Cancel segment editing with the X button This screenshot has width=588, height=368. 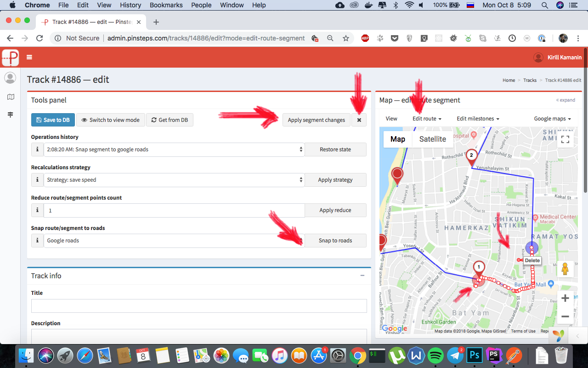(359, 120)
